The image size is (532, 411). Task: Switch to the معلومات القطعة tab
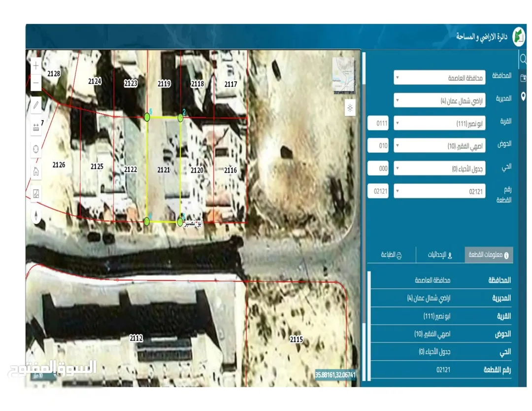click(x=489, y=255)
